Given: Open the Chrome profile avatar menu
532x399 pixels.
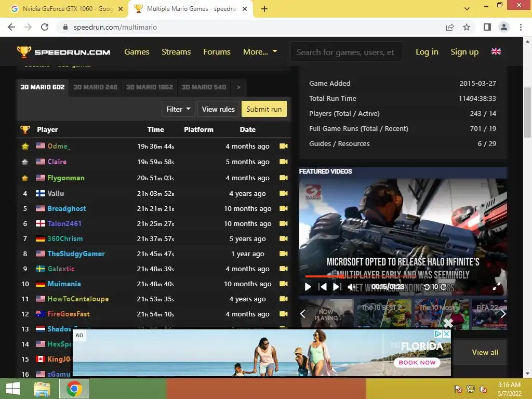Looking at the screenshot, I should pyautogui.click(x=504, y=27).
